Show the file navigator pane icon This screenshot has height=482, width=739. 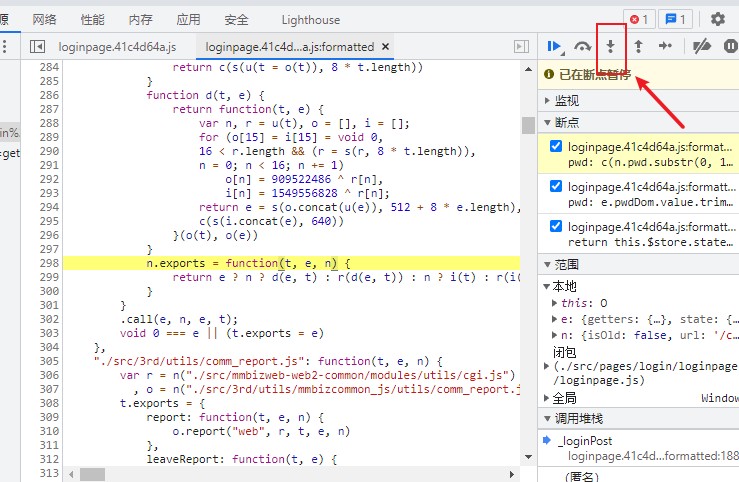pos(37,46)
